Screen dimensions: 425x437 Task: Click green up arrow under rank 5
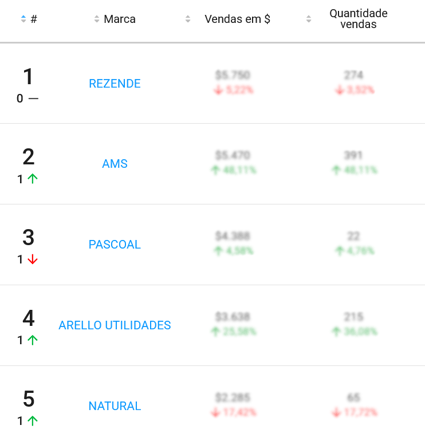[x=33, y=421]
